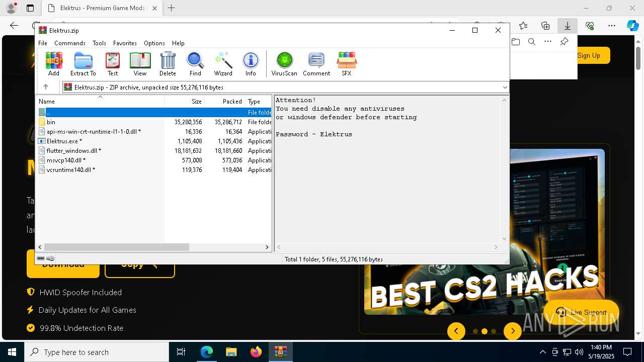Open browser Favorites star icon
Image resolution: width=644 pixels, height=362 pixels.
pyautogui.click(x=523, y=25)
